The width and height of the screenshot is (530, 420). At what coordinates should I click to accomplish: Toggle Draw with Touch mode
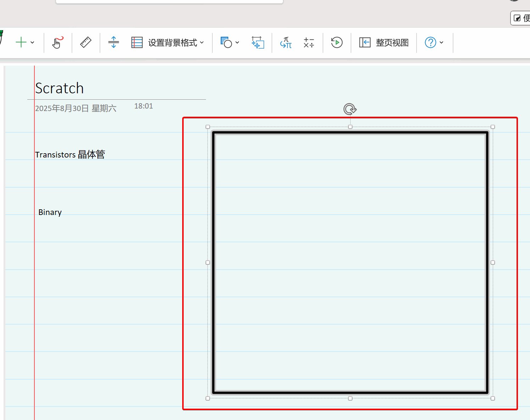coord(57,43)
